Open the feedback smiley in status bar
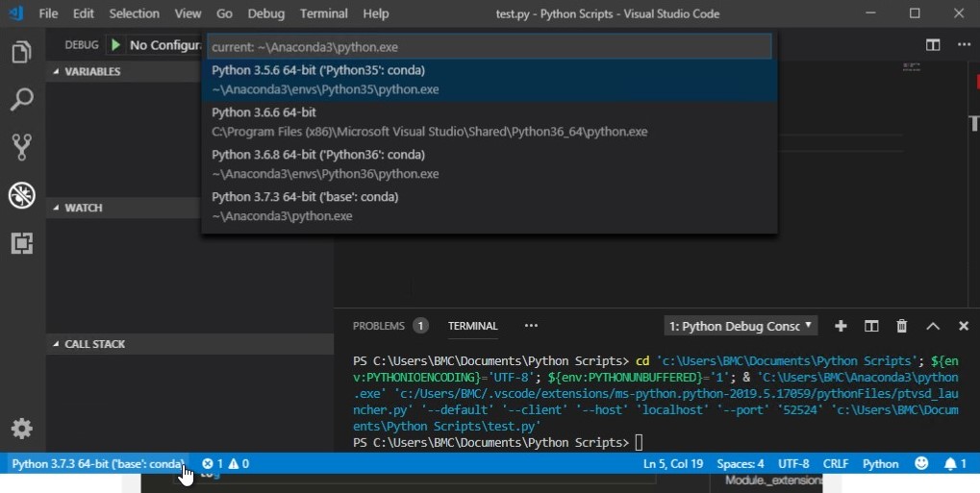980x493 pixels. point(921,463)
